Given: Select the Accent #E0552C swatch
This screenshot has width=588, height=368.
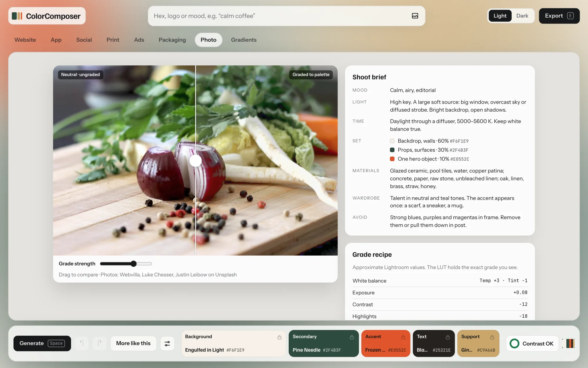Looking at the screenshot, I should [x=386, y=343].
